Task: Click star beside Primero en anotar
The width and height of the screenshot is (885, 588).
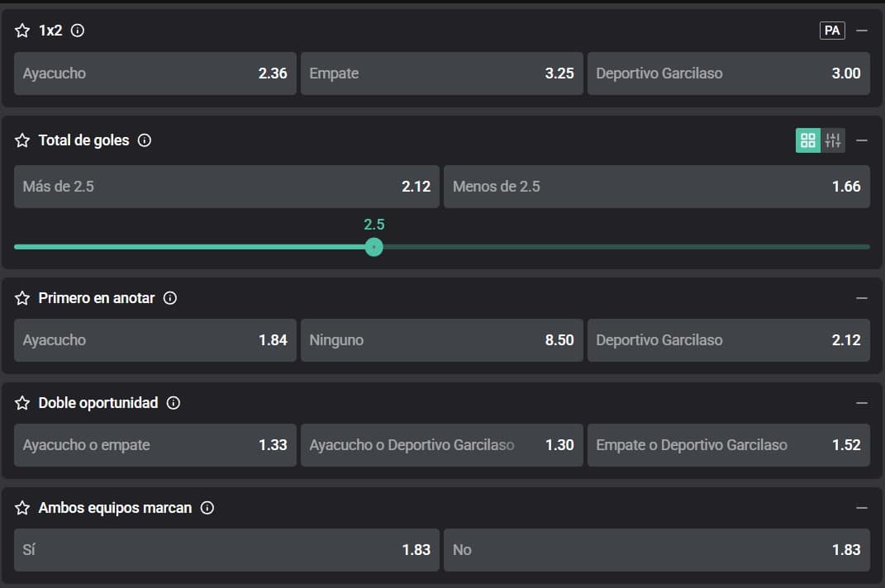Action: [22, 298]
